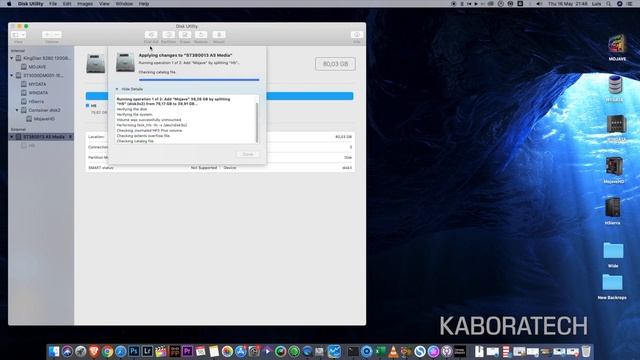Click the Volume add/remove toolbar control
640x360 pixels.
coord(52,35)
